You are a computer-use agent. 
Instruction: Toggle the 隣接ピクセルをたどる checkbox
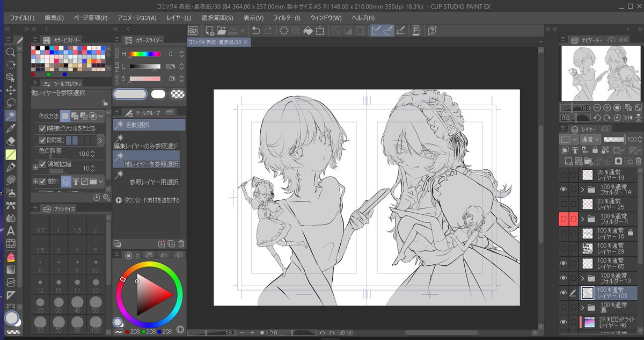[x=43, y=129]
